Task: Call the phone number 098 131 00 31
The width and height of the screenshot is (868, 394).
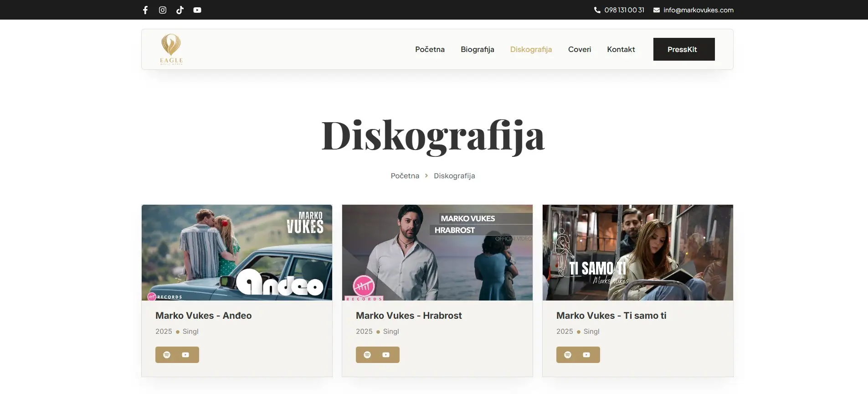Action: (x=624, y=10)
